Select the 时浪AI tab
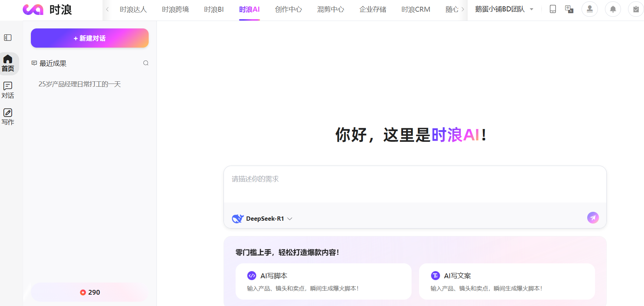The image size is (644, 306). [x=249, y=10]
